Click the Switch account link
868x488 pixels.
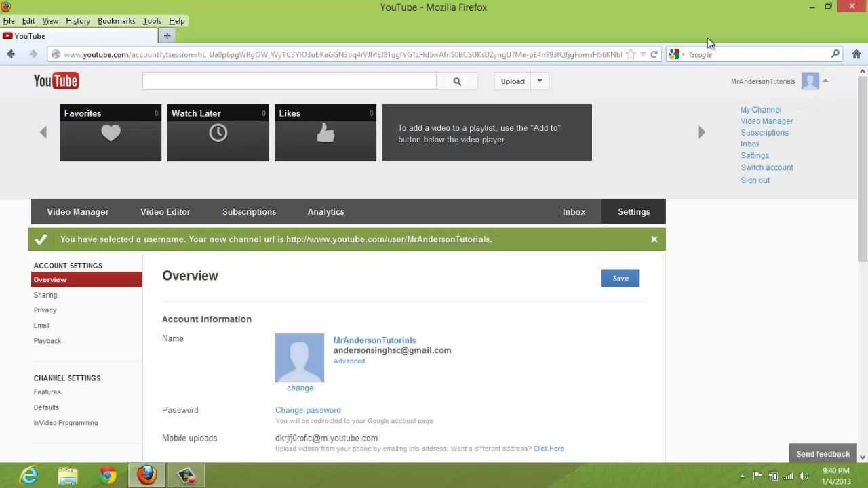coord(767,167)
